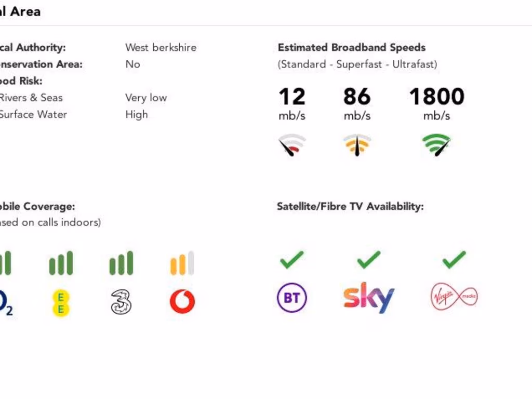The image size is (532, 399).
Task: Click the orange superfast broadband gauge
Action: (357, 145)
